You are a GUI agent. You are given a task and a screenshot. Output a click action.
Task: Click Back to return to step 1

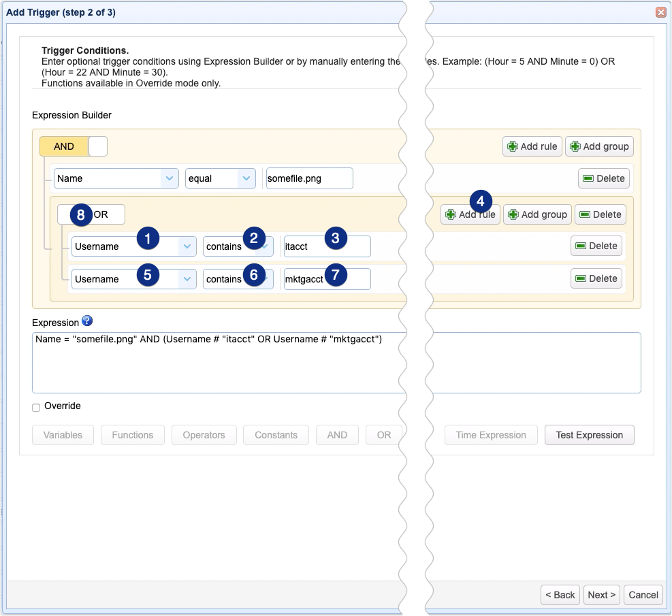[560, 594]
